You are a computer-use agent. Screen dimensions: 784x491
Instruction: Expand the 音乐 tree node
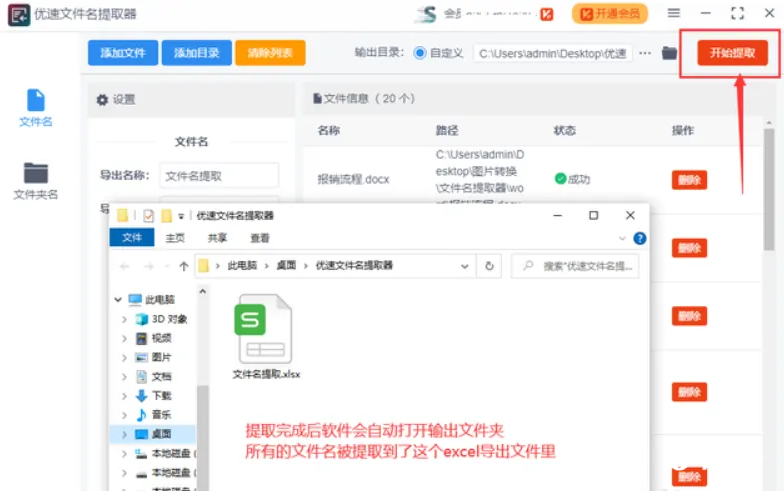click(x=124, y=415)
